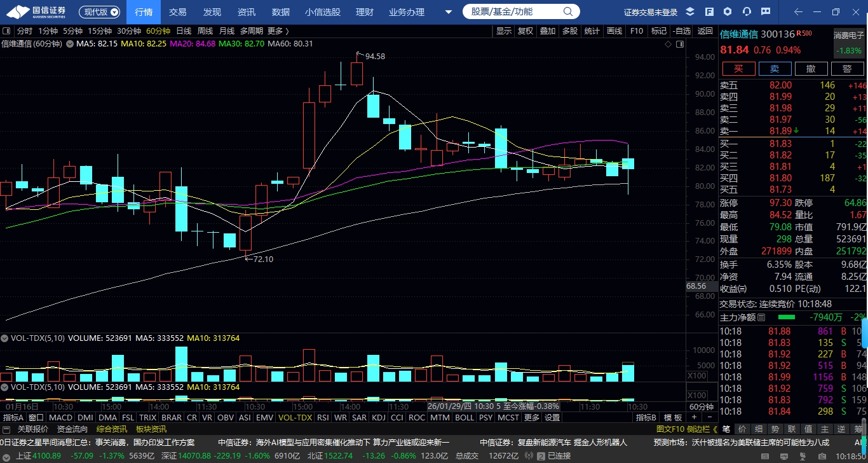Switch to the 资金流向 tab

pos(72,429)
